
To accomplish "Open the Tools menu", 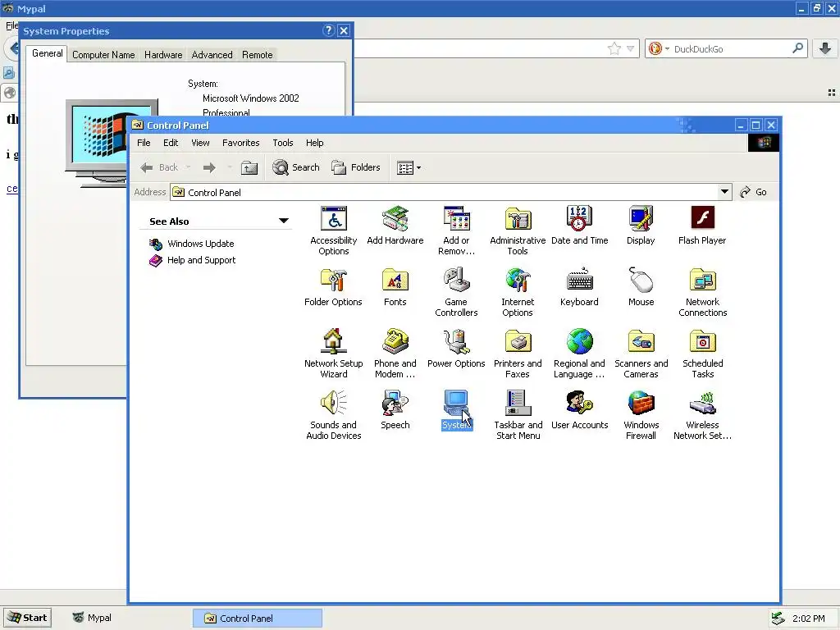I will 283,143.
